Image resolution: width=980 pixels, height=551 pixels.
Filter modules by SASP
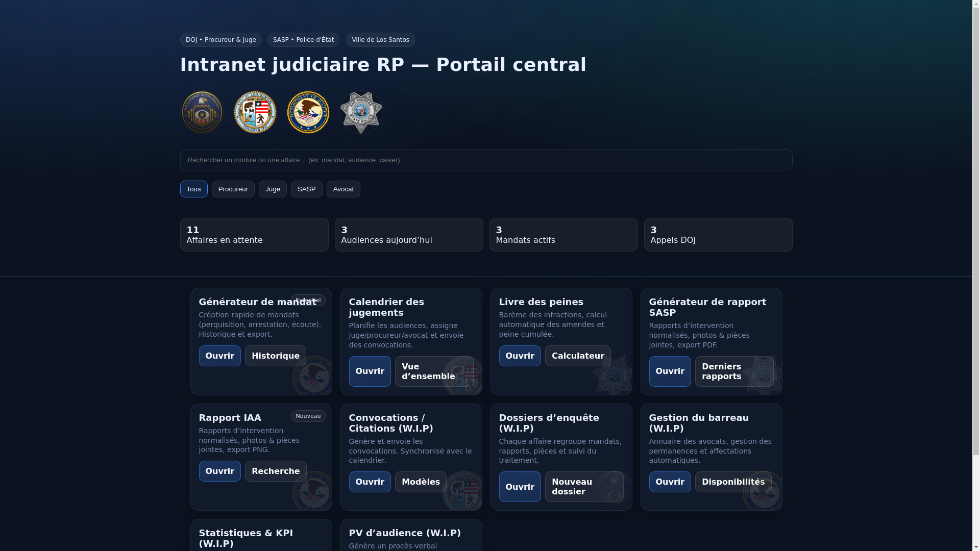point(306,189)
